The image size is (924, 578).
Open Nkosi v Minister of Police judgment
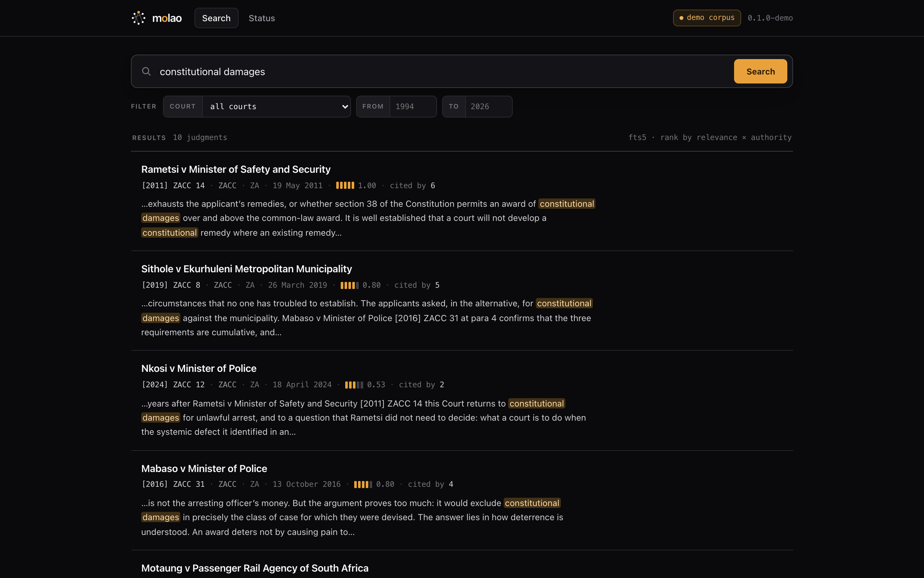point(199,369)
